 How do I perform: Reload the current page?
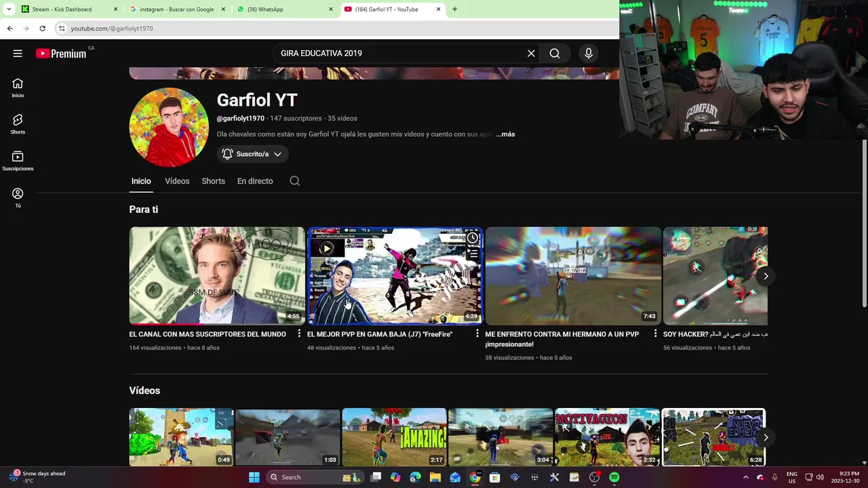point(42,28)
